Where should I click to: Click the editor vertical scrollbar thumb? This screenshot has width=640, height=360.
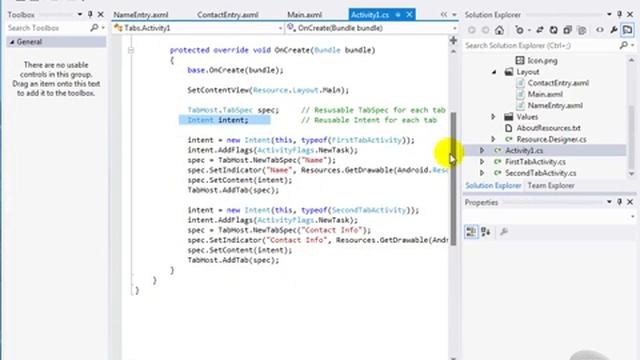[x=453, y=178]
